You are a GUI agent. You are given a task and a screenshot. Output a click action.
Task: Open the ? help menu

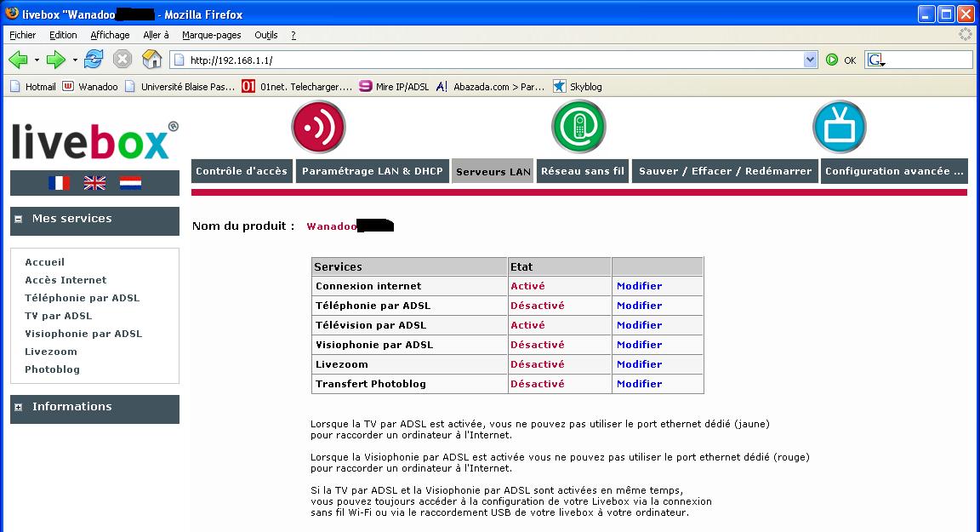(x=293, y=35)
